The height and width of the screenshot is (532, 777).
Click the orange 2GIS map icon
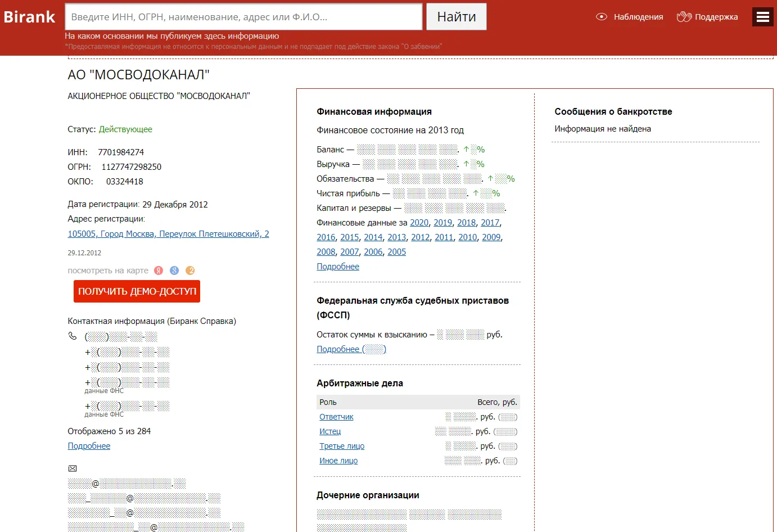pos(190,270)
